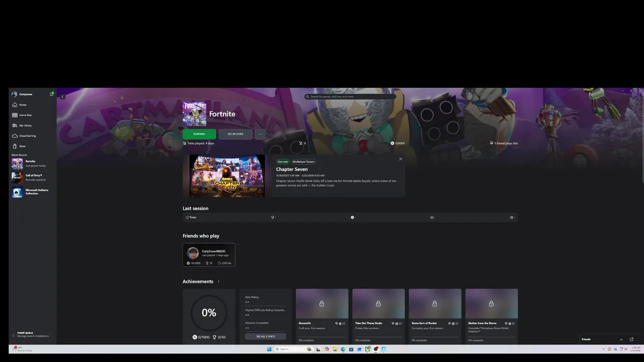This screenshot has width=644, height=362.
Task: Expand Achievements with the chevron
Action: click(218, 282)
